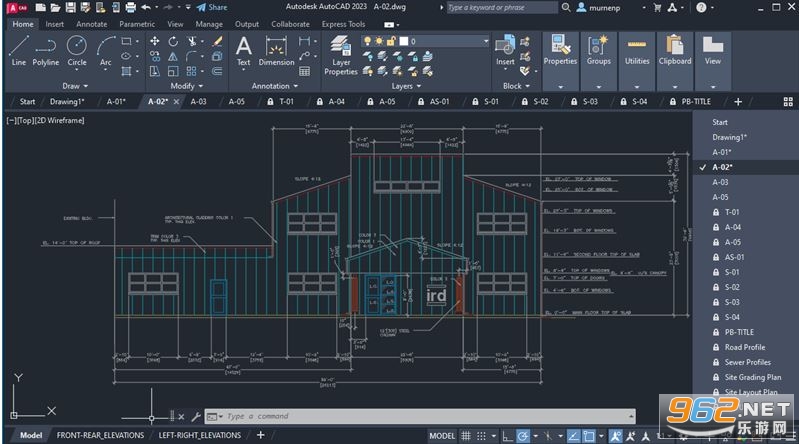Add a new drawing tab with plus

738,101
